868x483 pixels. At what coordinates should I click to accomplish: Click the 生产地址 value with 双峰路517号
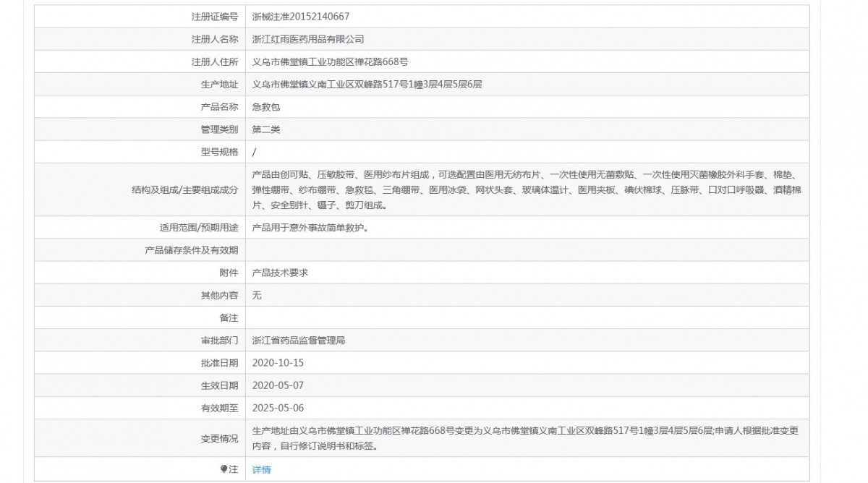[367, 84]
